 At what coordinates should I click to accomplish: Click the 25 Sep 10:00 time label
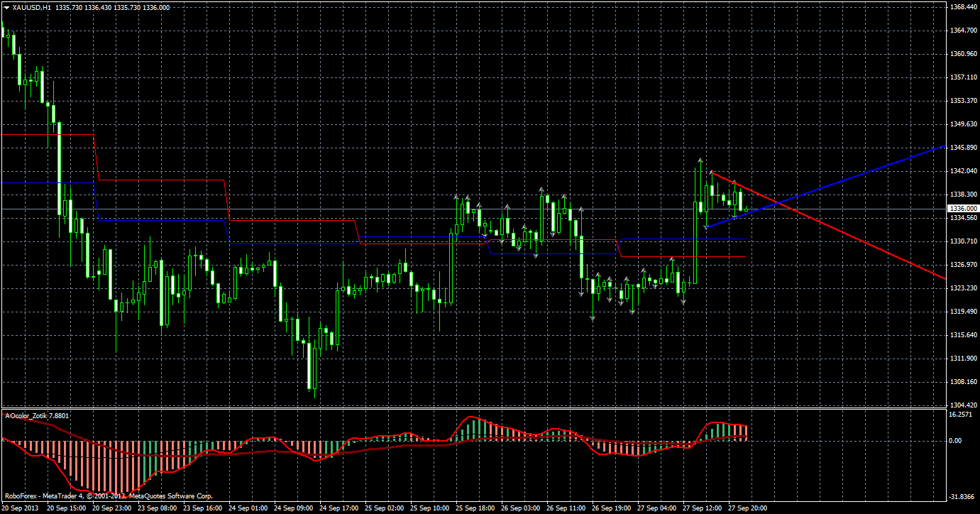tap(431, 508)
